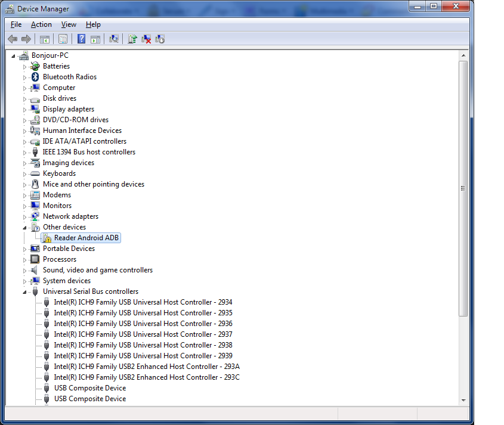Image resolution: width=504 pixels, height=425 pixels.
Task: Select the Bonjour-PC root item
Action: point(50,55)
